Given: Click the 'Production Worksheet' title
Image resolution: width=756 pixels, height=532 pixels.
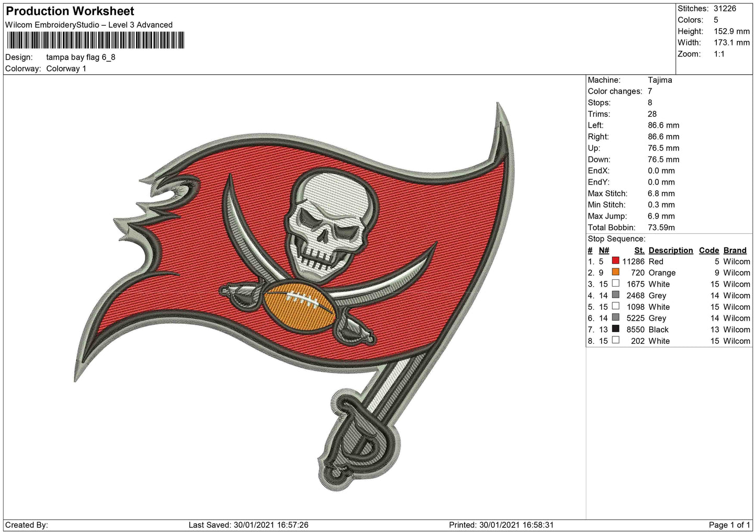Looking at the screenshot, I should [70, 11].
